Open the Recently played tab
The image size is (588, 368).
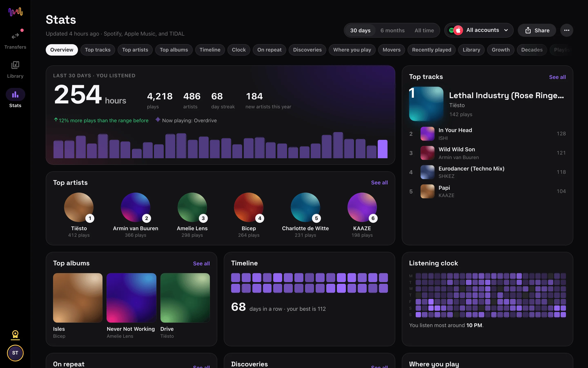click(432, 50)
